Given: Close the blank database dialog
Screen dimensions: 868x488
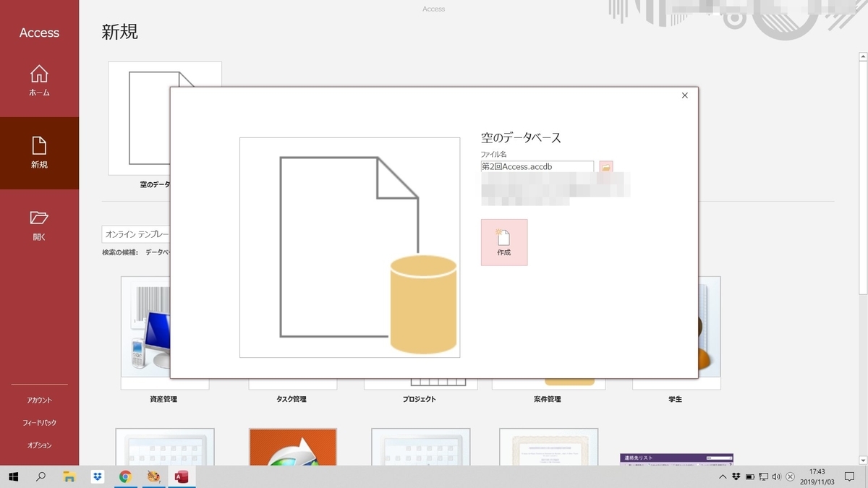Looking at the screenshot, I should pos(685,95).
